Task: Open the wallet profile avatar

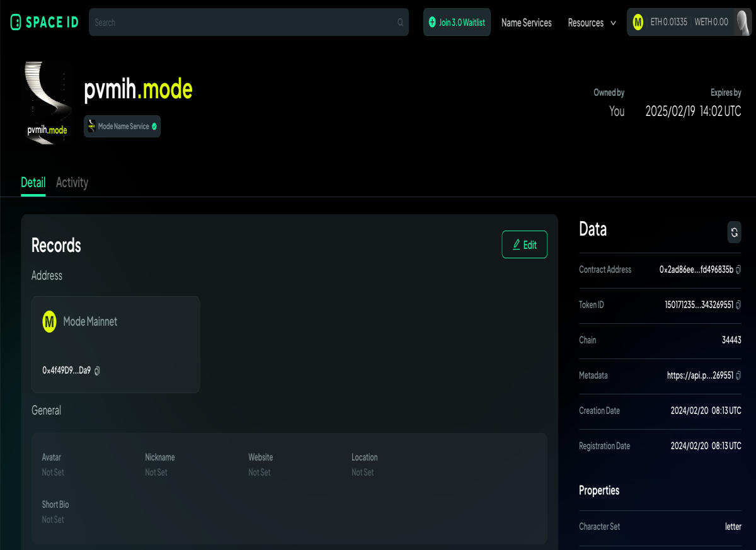Action: point(743,22)
